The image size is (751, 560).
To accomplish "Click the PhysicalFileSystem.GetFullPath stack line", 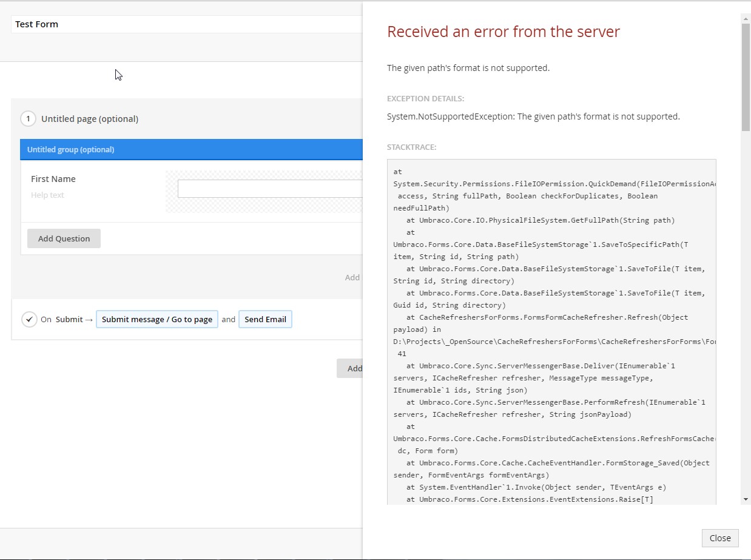I will [x=541, y=220].
